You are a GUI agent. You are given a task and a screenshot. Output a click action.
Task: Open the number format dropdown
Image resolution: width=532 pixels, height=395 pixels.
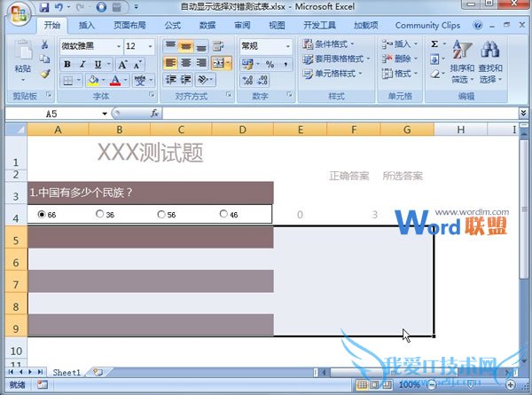(287, 46)
